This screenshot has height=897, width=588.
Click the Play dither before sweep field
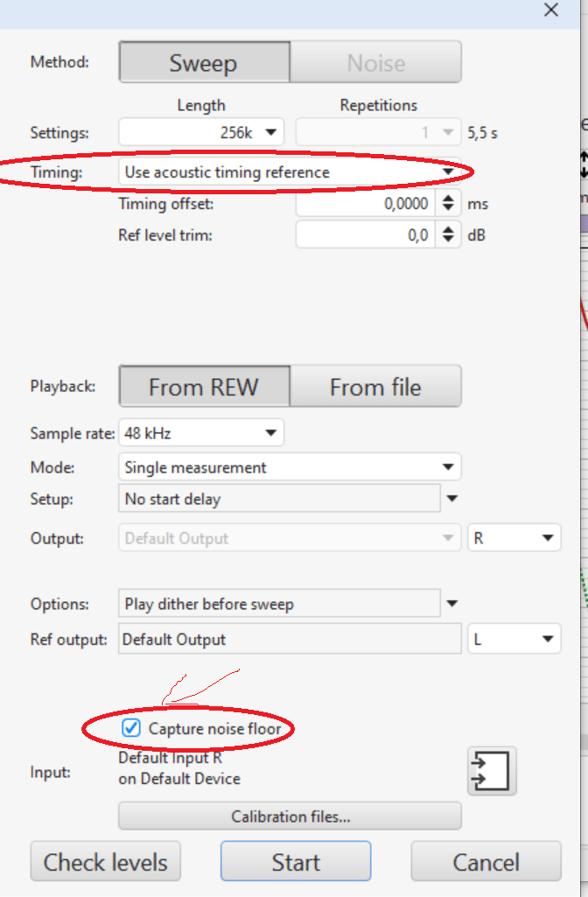coord(279,604)
